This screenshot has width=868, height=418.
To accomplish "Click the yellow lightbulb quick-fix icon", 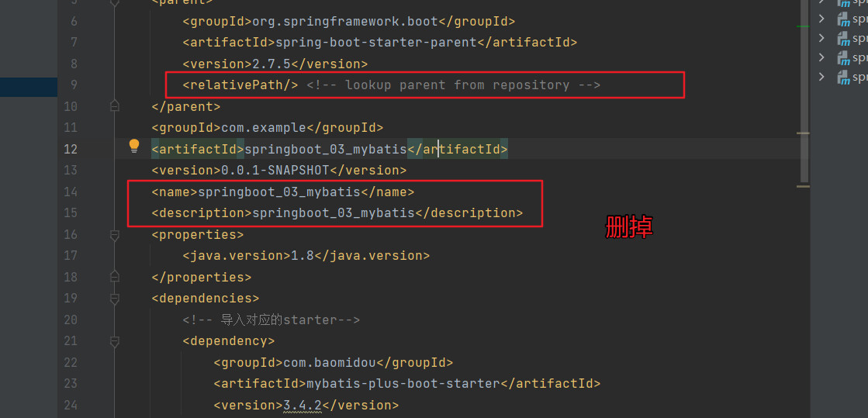I will pyautogui.click(x=134, y=146).
